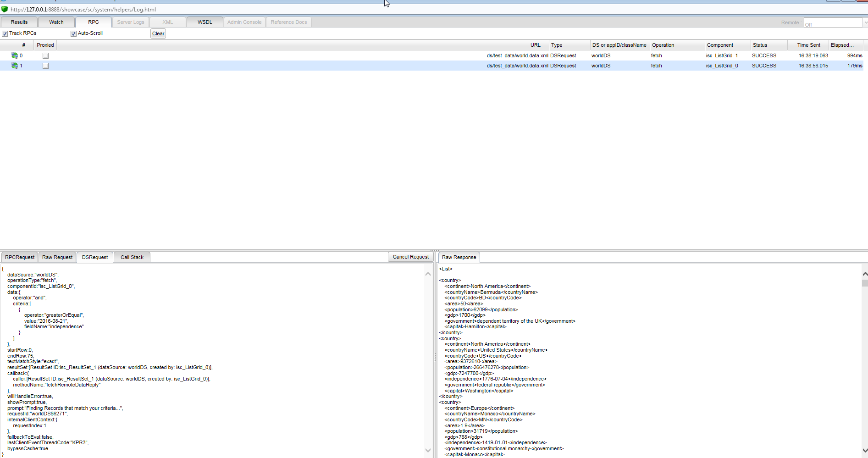868x458 pixels.
Task: Click the RPC icon in row 1
Action: tap(15, 66)
